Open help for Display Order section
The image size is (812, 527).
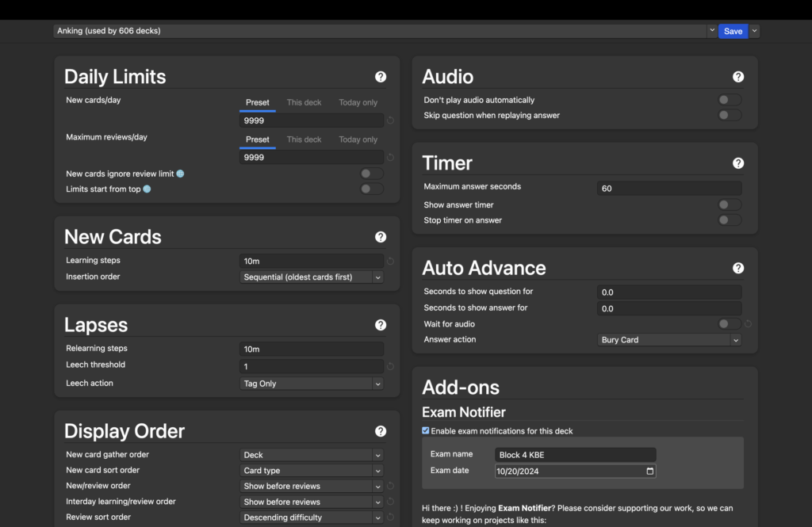point(381,431)
